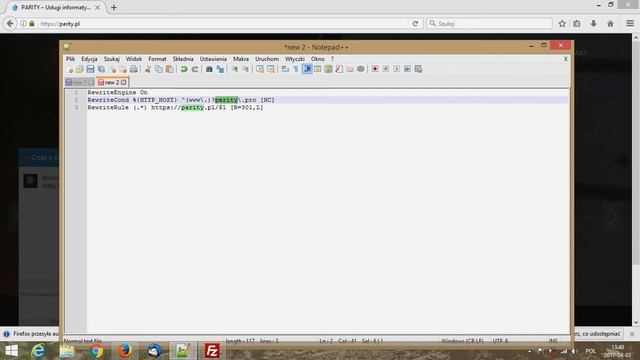Save the current file with Save icon

90,69
